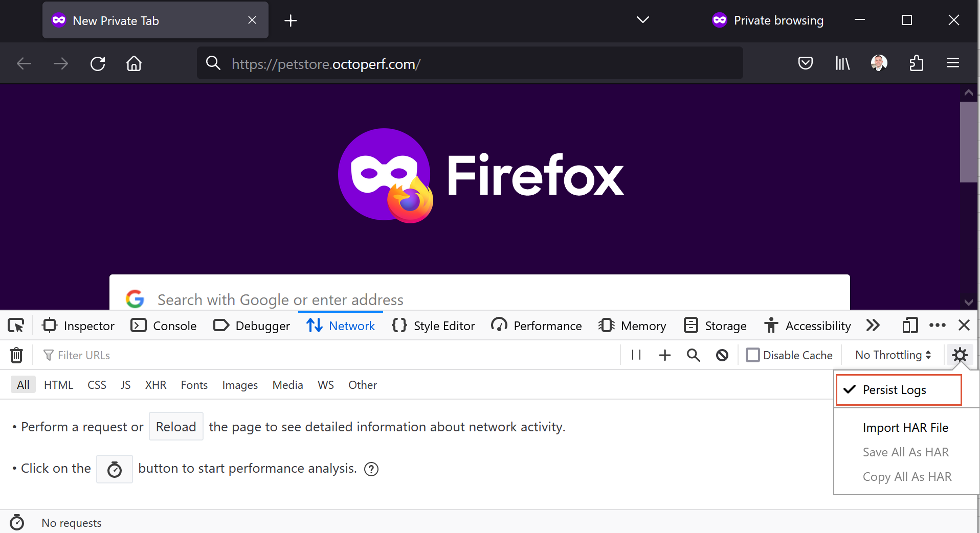
Task: Clear network log with trash icon
Action: click(16, 355)
